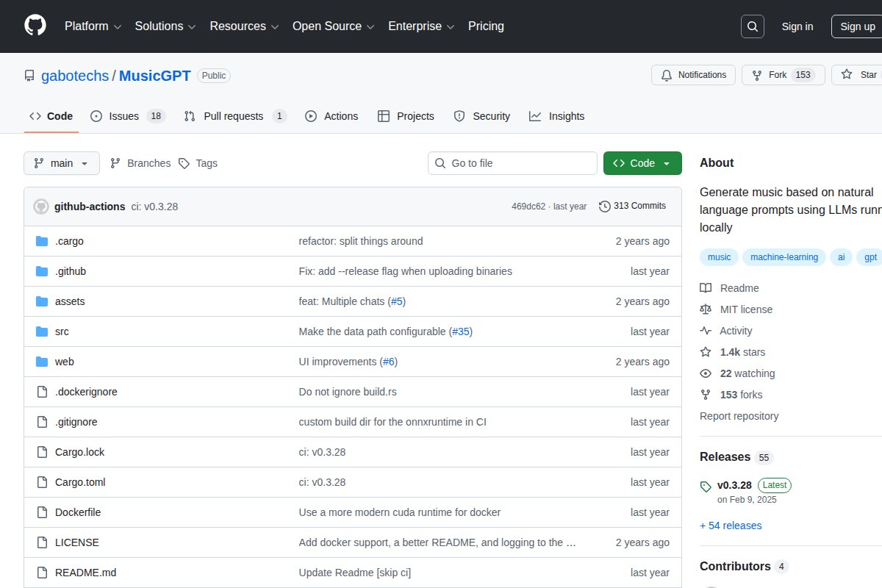
Task: Open the src folder
Action: [62, 331]
